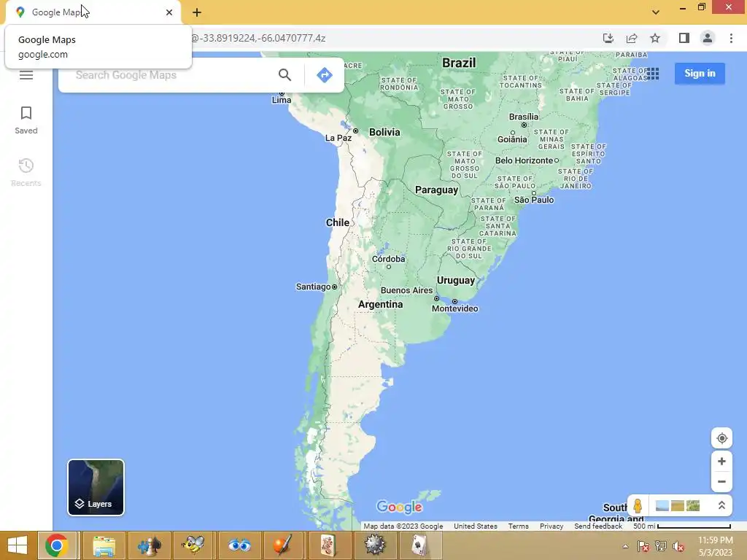Open the Terms link
Viewport: 747px width, 560px height.
519,526
